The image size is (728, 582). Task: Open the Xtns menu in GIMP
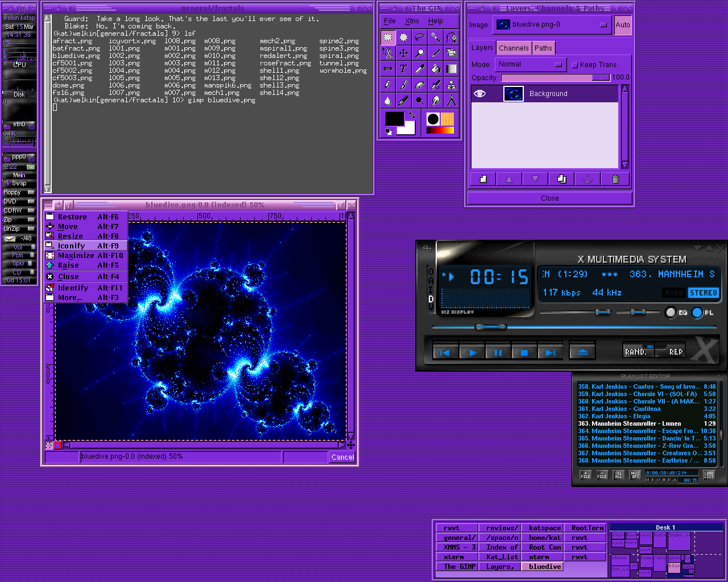tap(412, 21)
